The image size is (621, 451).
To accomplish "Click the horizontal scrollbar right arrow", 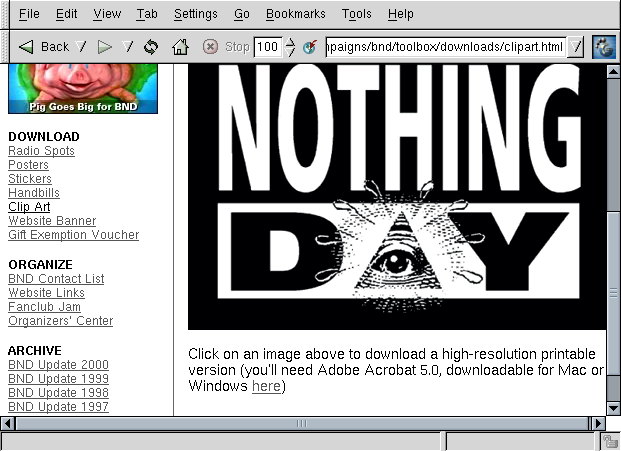I will click(598, 424).
